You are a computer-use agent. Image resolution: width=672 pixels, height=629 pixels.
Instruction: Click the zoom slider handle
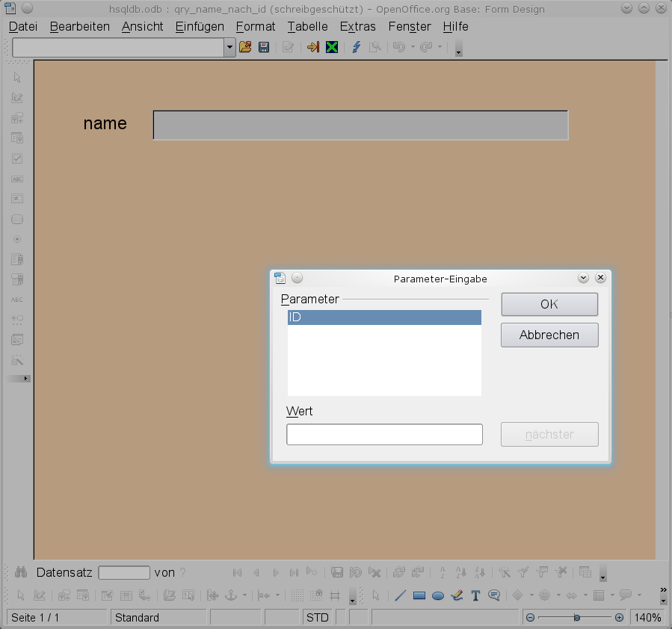(576, 618)
